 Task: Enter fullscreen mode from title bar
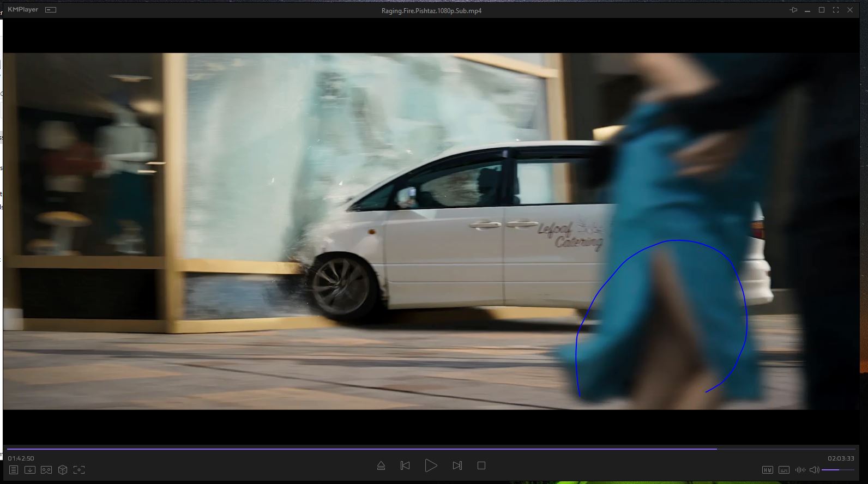pyautogui.click(x=835, y=10)
